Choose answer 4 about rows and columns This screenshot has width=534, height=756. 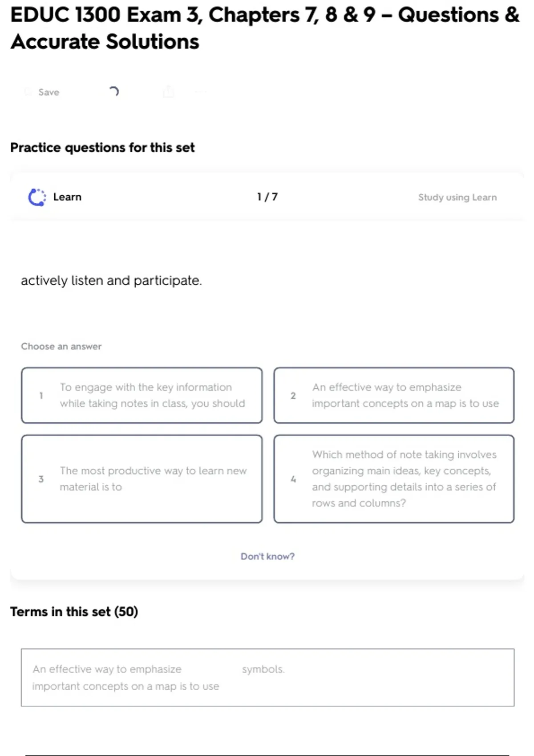tap(394, 479)
